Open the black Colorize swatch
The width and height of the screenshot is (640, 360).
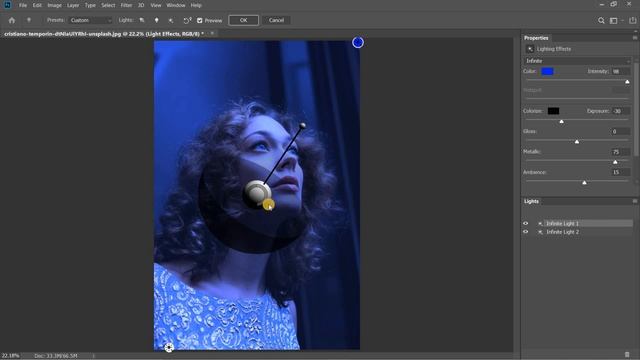[553, 111]
